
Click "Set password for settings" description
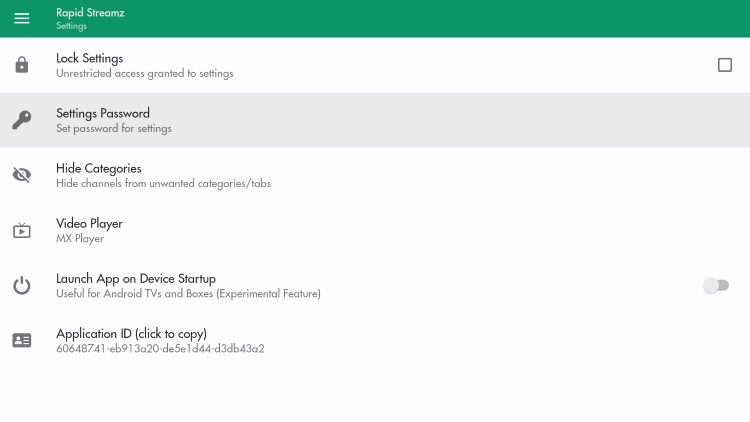[114, 129]
